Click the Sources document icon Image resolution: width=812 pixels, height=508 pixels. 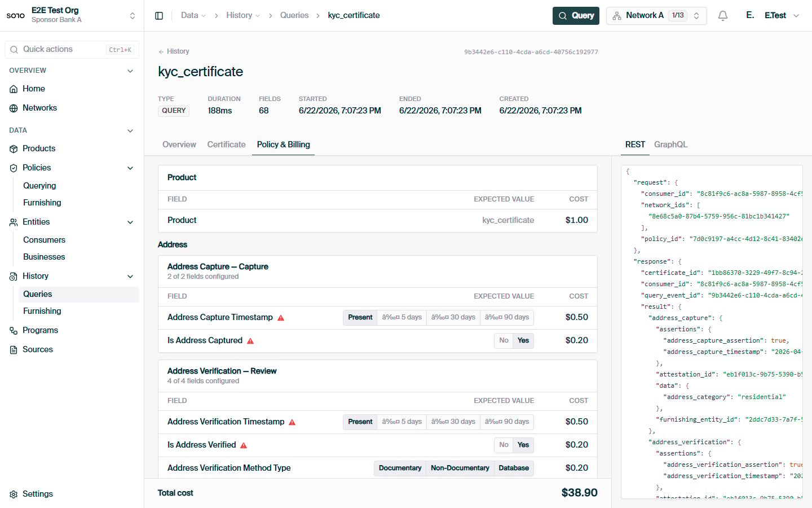(14, 350)
